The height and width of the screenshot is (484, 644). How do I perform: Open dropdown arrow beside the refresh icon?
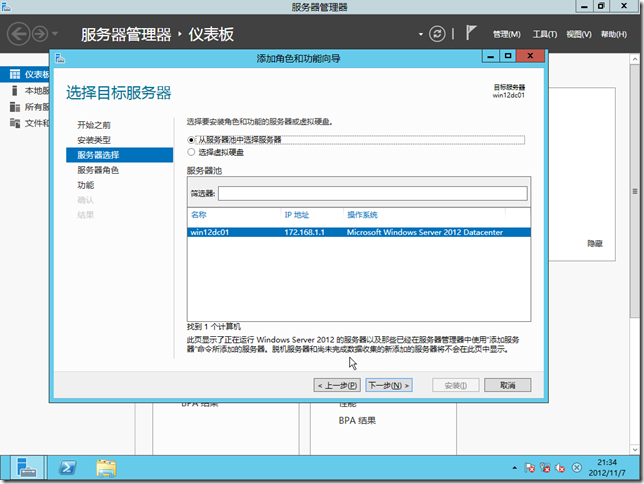421,34
